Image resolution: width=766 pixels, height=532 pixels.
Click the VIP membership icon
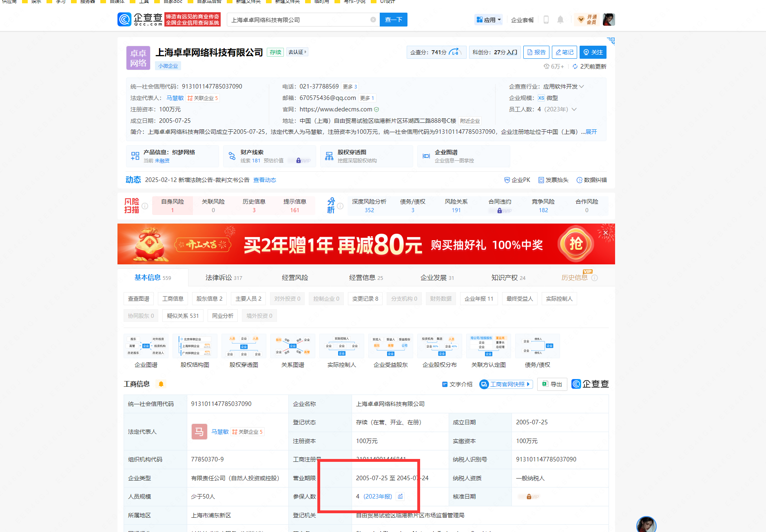coord(587,20)
